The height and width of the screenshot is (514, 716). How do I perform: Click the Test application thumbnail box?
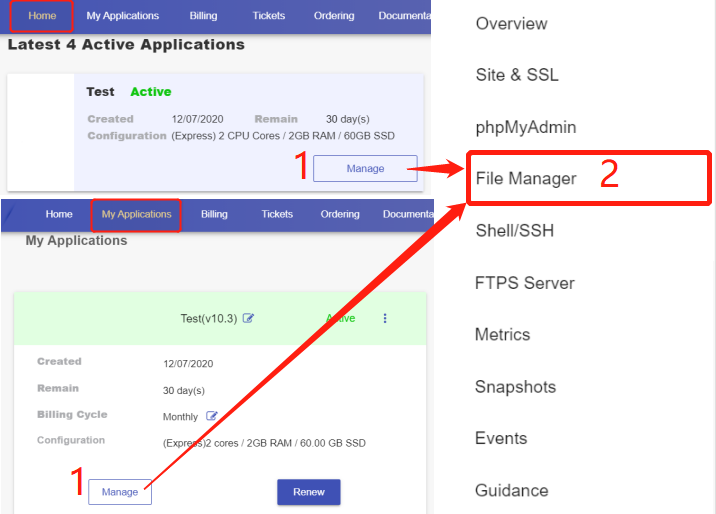(41, 131)
